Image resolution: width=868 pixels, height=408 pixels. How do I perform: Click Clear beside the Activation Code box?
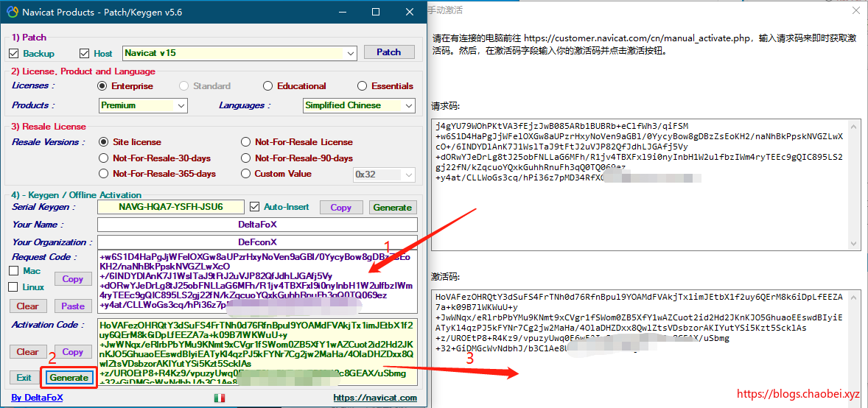tap(27, 351)
